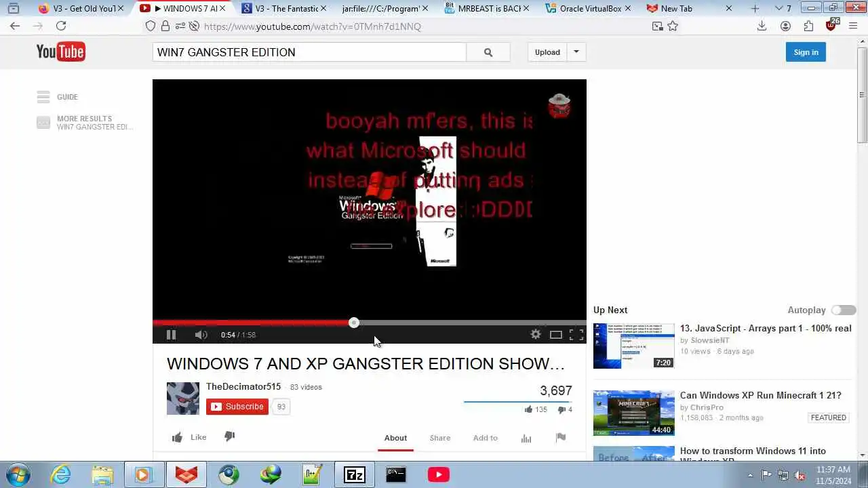Open the browser account icon
Viewport: 868px width, 488px height.
click(x=785, y=26)
